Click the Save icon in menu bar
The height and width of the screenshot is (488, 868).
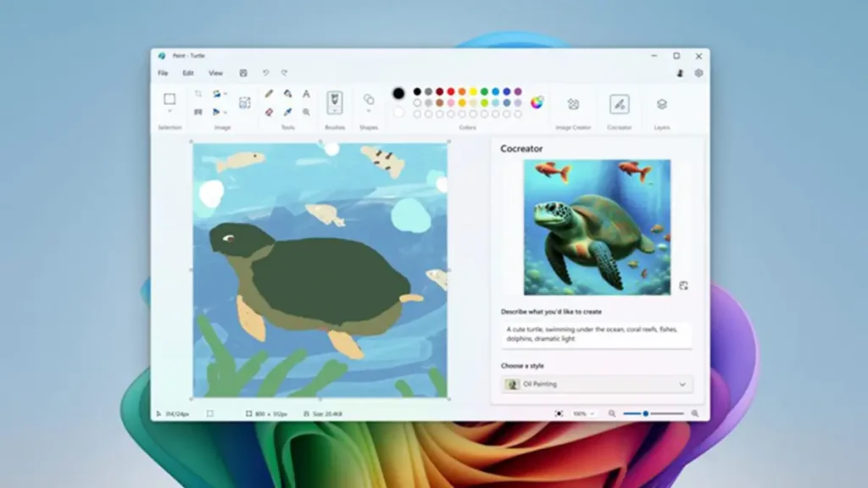243,74
